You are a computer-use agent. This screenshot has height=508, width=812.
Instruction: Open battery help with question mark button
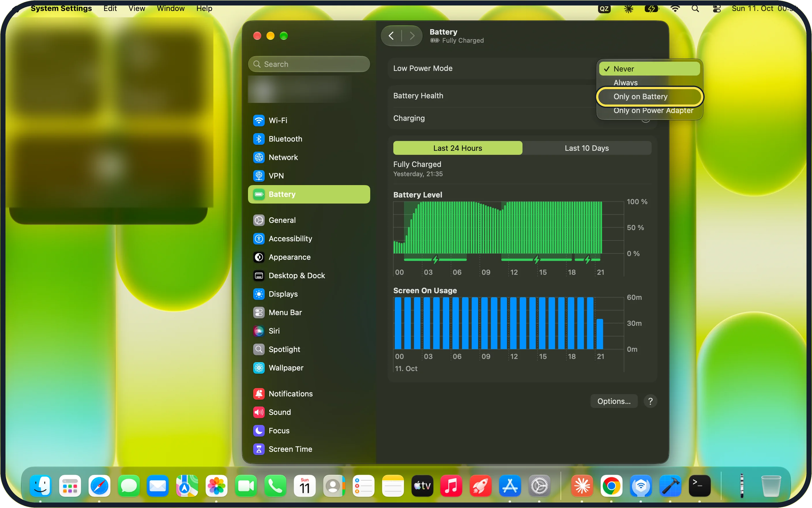[650, 401]
